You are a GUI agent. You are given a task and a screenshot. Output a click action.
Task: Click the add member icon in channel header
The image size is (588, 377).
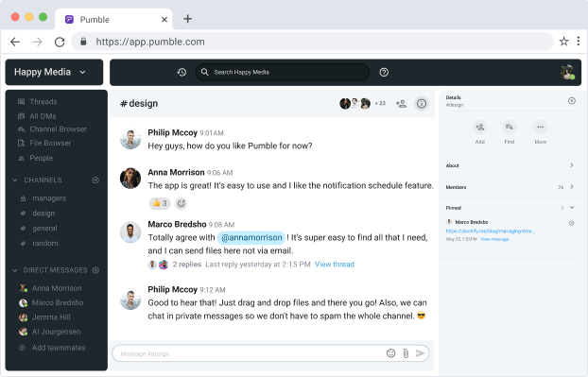pyautogui.click(x=401, y=103)
